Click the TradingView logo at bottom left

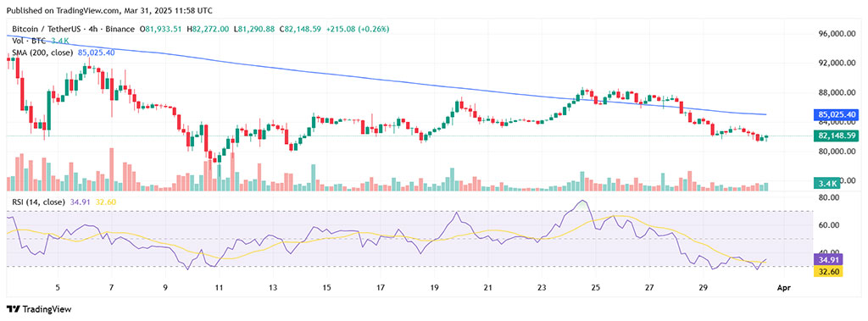(39, 309)
